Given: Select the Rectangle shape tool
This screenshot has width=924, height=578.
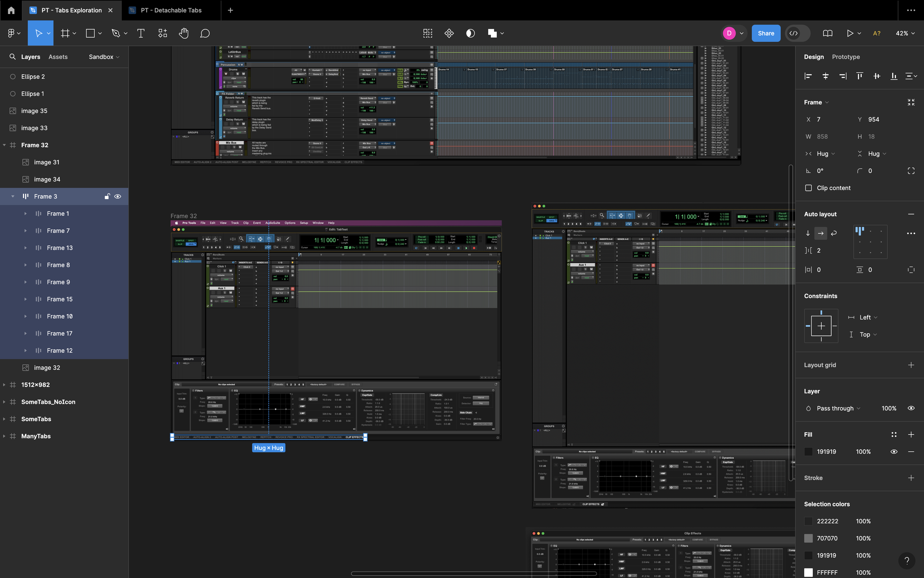Looking at the screenshot, I should pos(91,33).
